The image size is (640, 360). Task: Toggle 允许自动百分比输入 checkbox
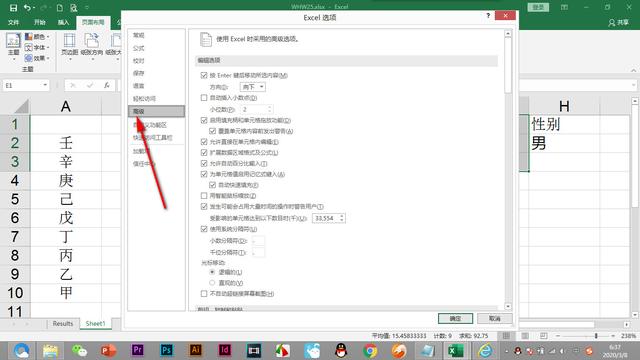(204, 163)
